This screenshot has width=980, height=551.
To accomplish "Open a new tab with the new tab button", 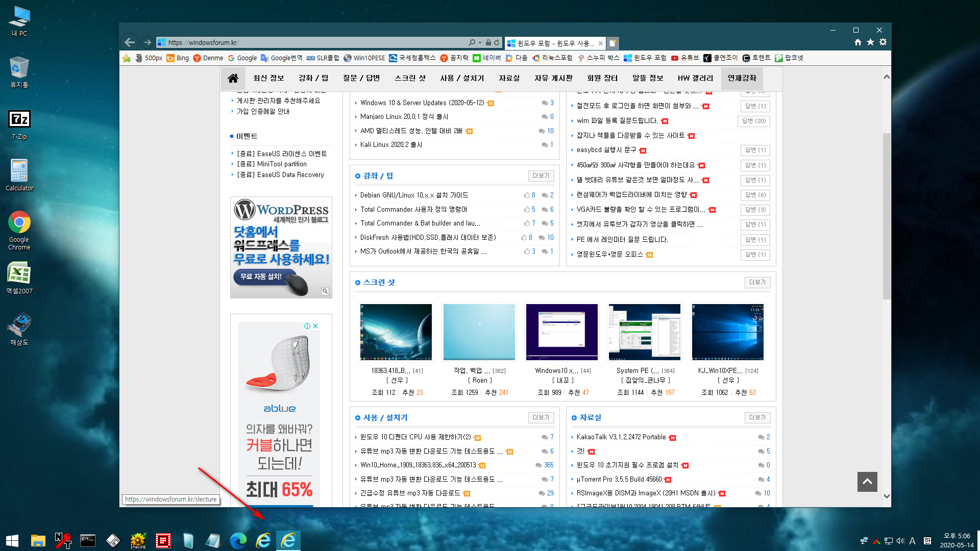I will pos(613,43).
